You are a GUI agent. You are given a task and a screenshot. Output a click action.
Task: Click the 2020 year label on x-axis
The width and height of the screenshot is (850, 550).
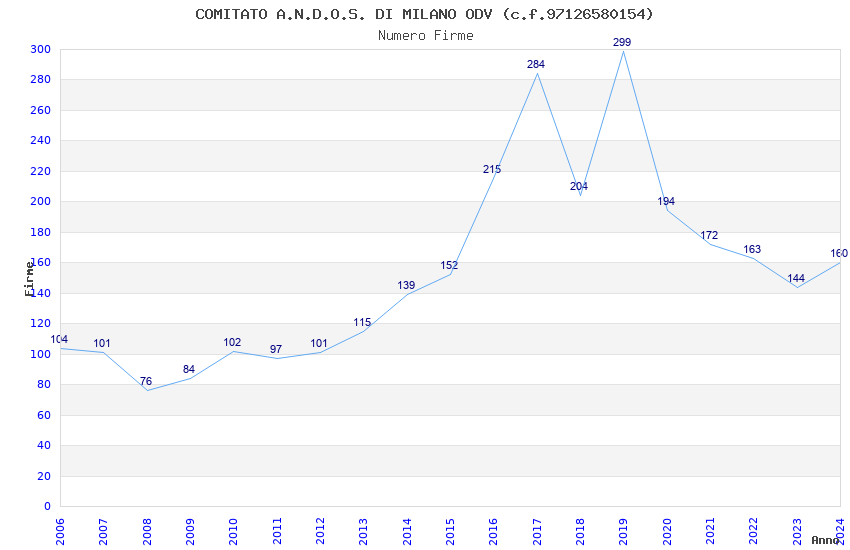click(x=667, y=532)
